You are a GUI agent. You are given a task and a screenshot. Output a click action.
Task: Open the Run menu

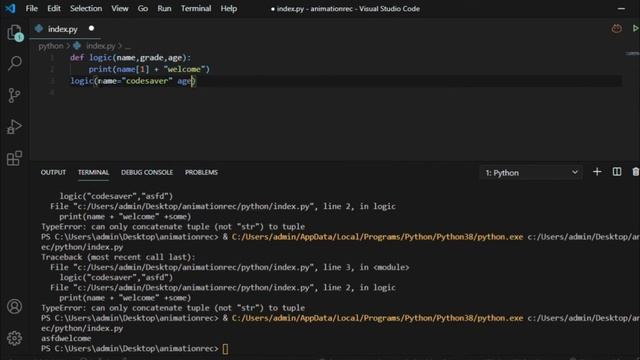click(164, 9)
